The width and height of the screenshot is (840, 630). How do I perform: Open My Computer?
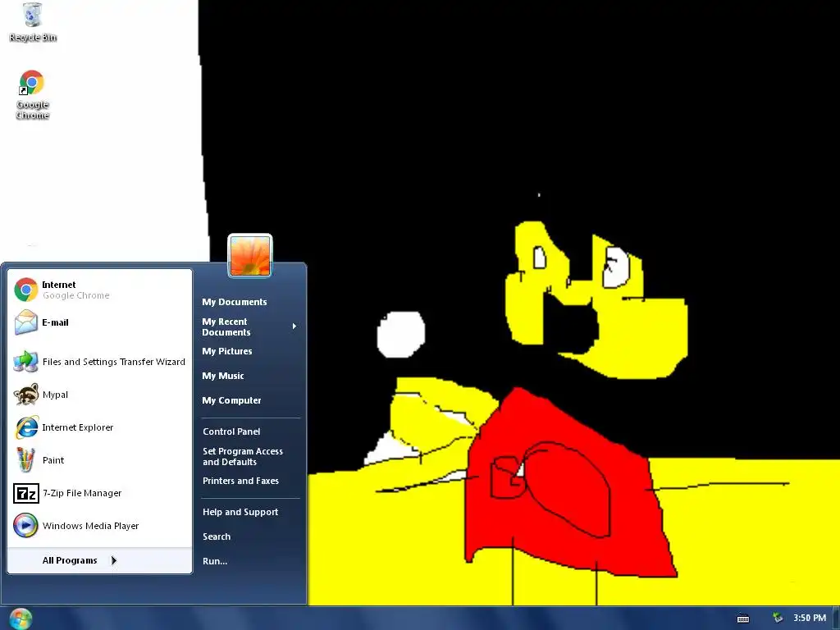pyautogui.click(x=231, y=400)
